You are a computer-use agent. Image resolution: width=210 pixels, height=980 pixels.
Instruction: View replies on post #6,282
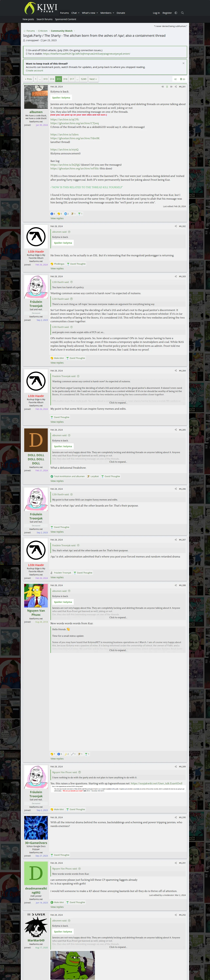pos(57,269)
